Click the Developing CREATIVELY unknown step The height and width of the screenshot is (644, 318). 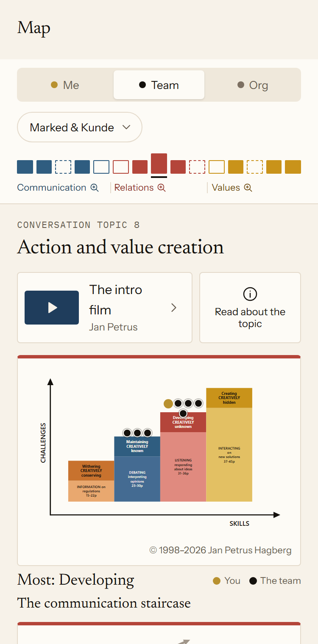(183, 422)
